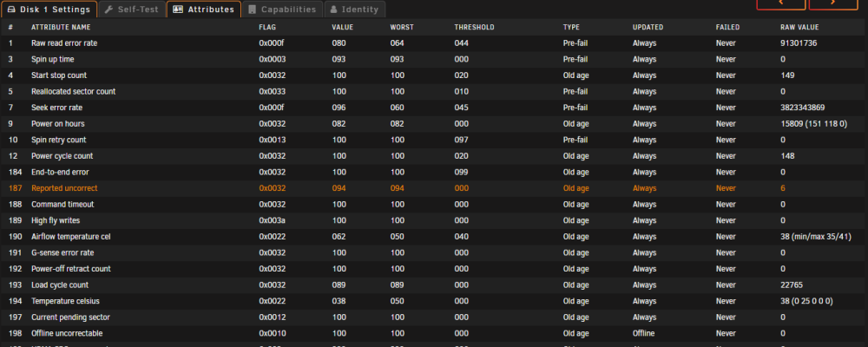Select Offline uncorrectable attribute name
Screen dimensions: 868x347
(67, 333)
